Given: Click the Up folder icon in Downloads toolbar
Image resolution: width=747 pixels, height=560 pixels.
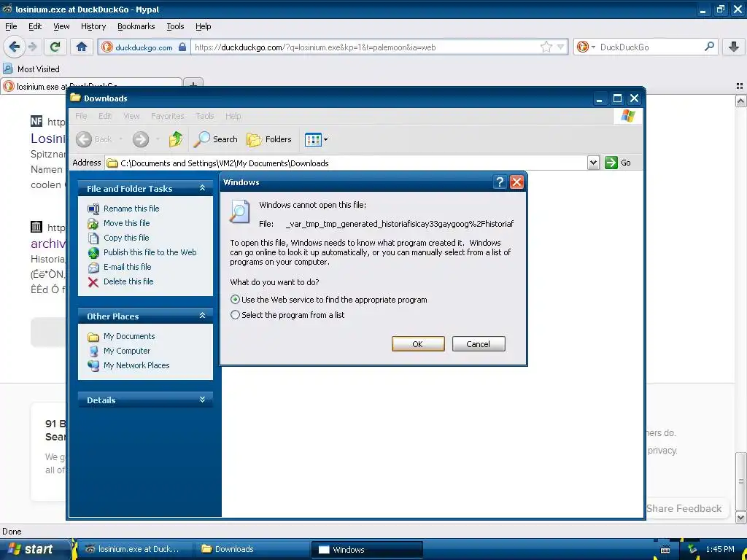Looking at the screenshot, I should click(x=176, y=139).
